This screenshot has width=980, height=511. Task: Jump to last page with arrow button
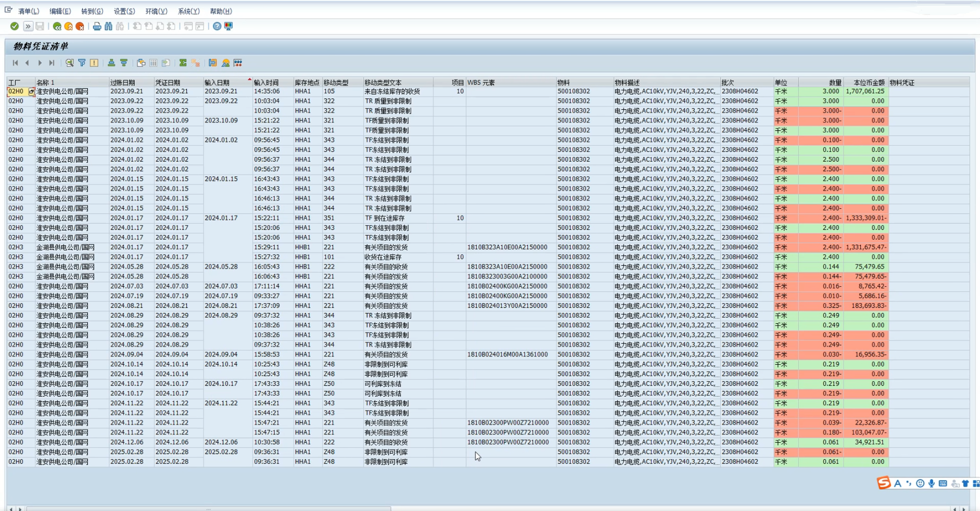(x=52, y=63)
